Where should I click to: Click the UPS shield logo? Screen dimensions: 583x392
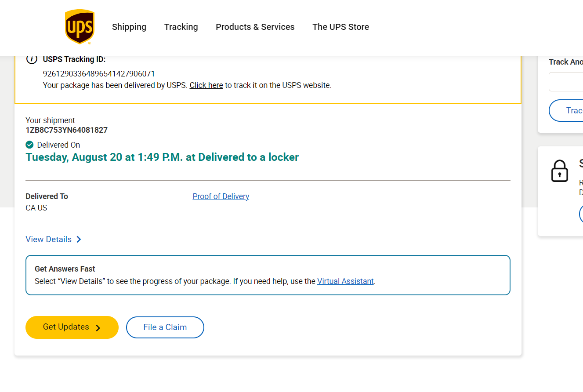point(80,27)
